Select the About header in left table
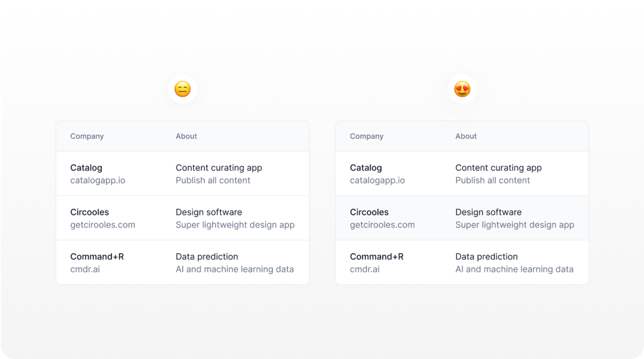Image resolution: width=644 pixels, height=359 pixels. coord(186,136)
